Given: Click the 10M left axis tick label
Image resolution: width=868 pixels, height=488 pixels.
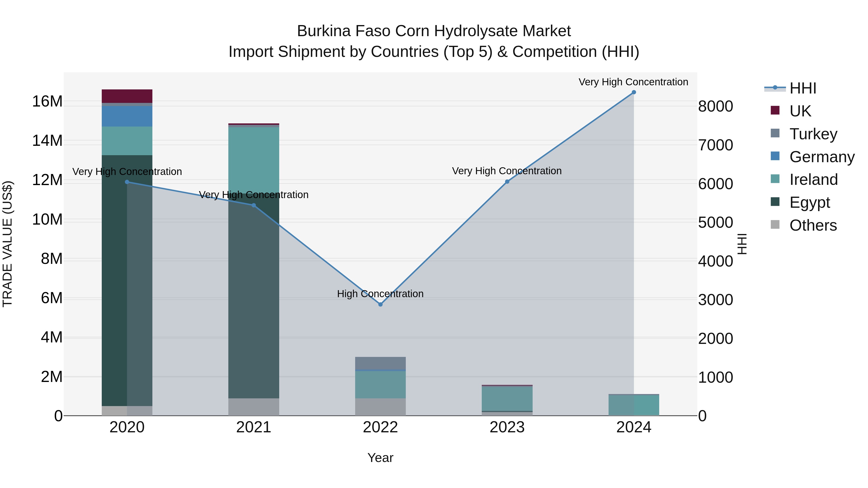Looking at the screenshot, I should [x=47, y=219].
